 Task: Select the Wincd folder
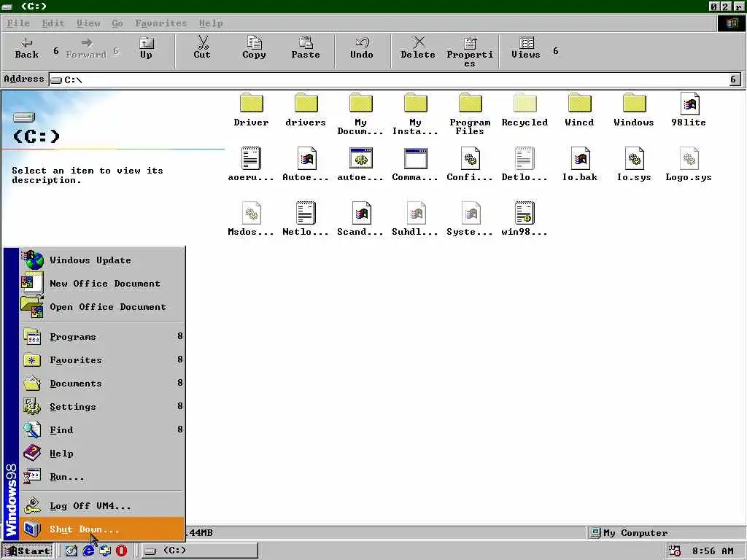tap(579, 110)
